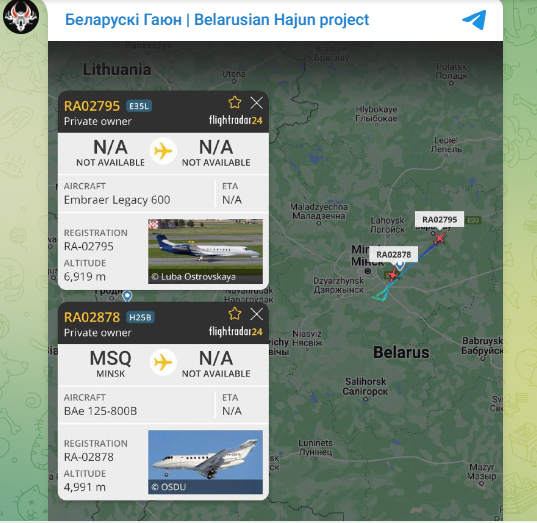This screenshot has height=523, width=537.
Task: Select the RA02795 map callout label
Action: (x=439, y=220)
